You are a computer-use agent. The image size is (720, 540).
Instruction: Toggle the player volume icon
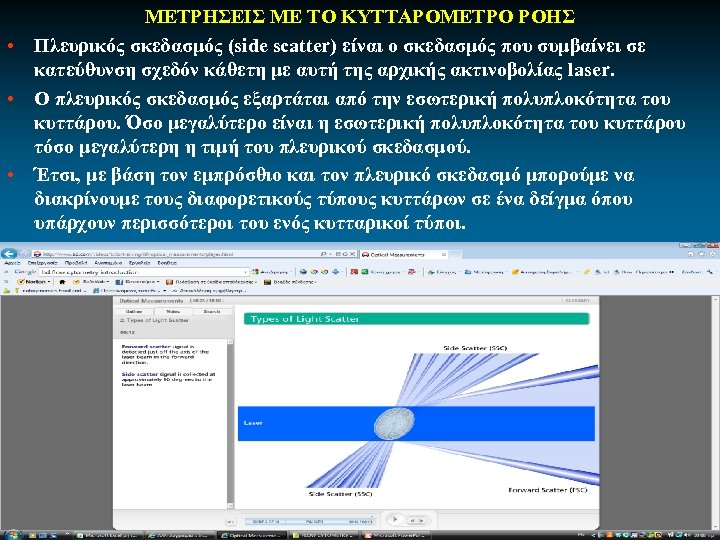click(231, 522)
